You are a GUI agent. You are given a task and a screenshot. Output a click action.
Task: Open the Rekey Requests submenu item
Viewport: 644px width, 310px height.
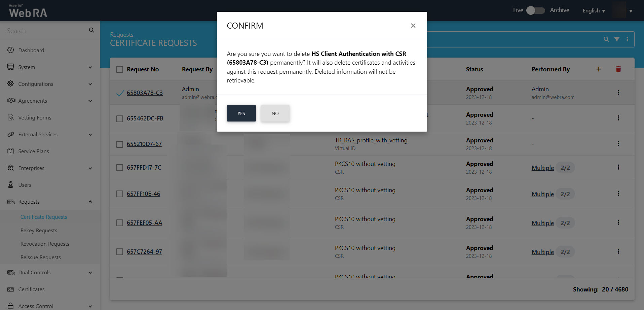[39, 231]
